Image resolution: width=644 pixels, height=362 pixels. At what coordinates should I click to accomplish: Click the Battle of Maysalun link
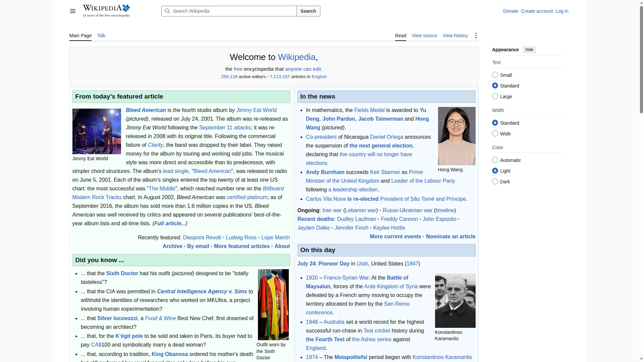[357, 282]
